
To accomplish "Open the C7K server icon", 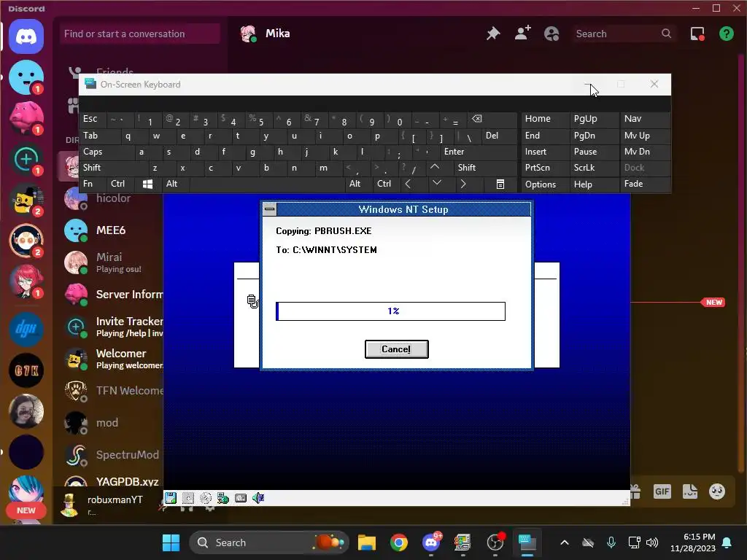I will [x=26, y=370].
